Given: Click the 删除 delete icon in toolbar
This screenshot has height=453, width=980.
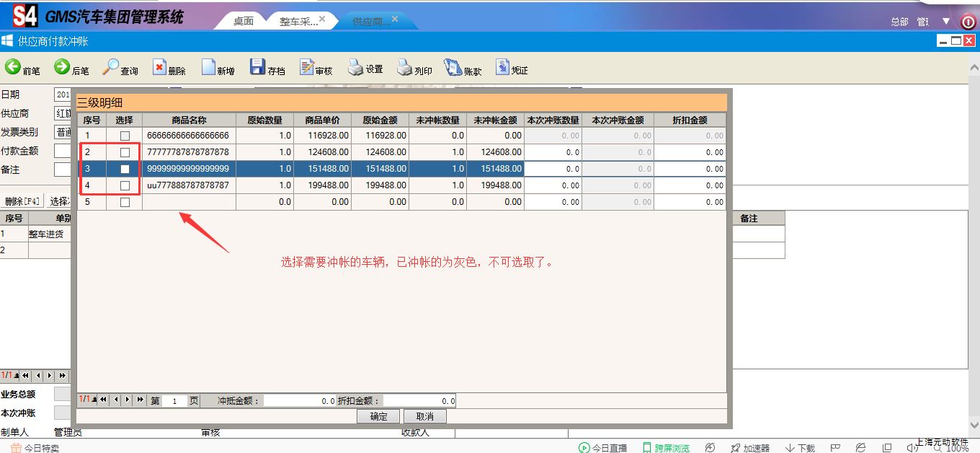Looking at the screenshot, I should pos(160,69).
